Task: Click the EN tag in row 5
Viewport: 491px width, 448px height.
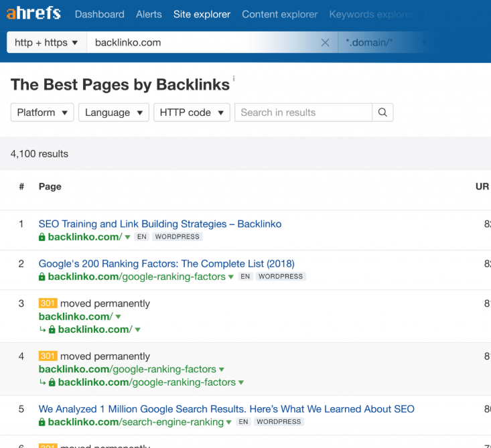Action: pyautogui.click(x=243, y=422)
